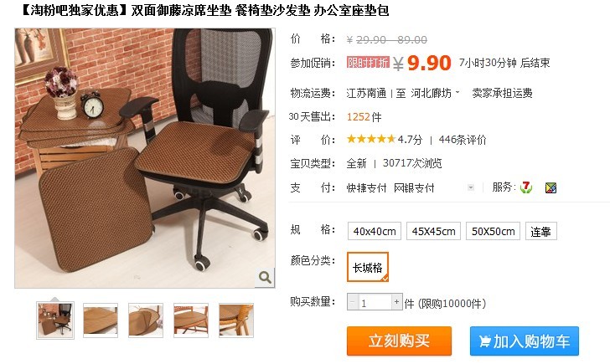610x364 pixels.
Task: Click the minus icon to decrease quantity
Action: tap(353, 302)
